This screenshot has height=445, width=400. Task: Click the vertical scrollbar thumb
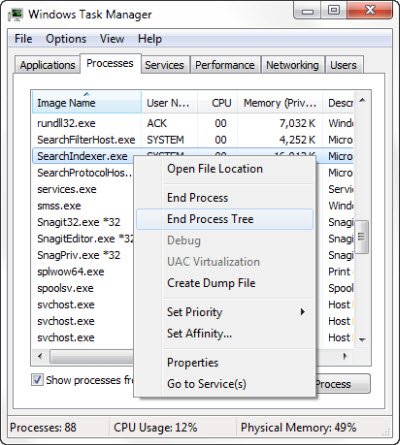tap(362, 237)
